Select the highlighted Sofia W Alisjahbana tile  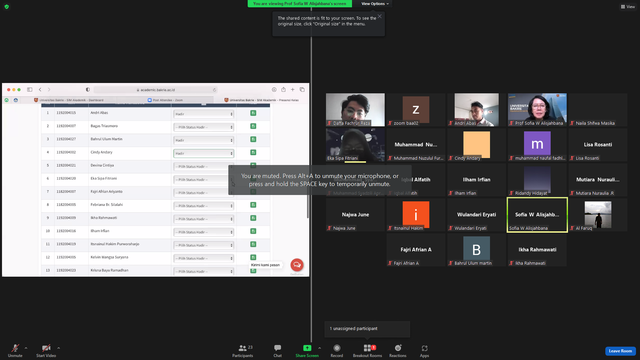click(537, 215)
